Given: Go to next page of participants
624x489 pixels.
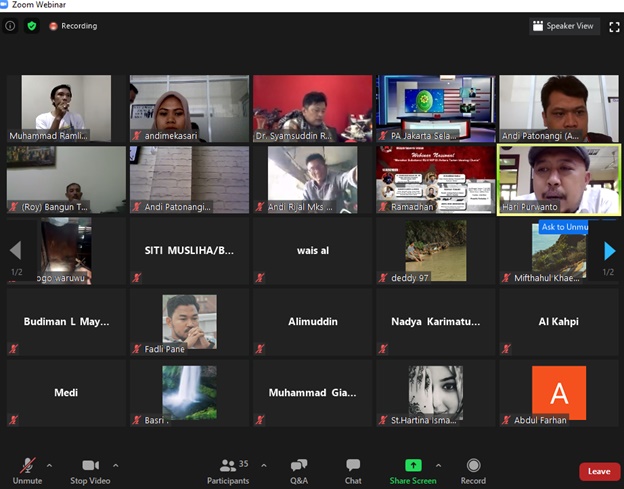Looking at the screenshot, I should 610,251.
